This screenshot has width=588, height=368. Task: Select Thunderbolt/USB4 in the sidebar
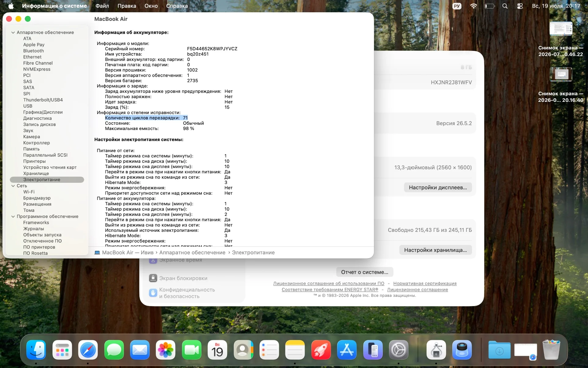click(x=43, y=100)
